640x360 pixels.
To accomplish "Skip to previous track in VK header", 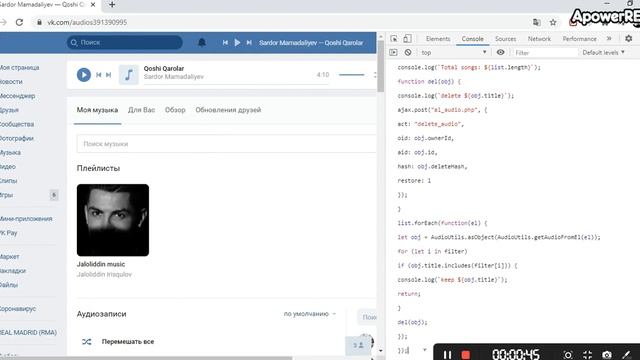I will (x=225, y=42).
